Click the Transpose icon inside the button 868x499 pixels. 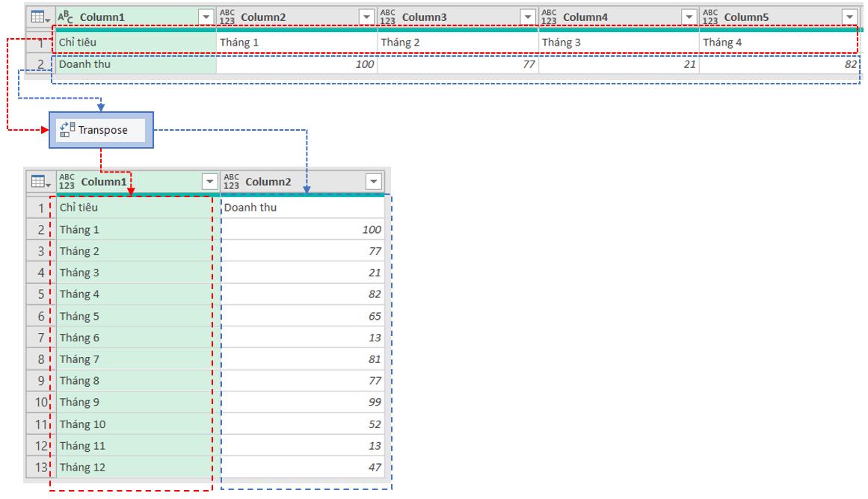pyautogui.click(x=67, y=129)
